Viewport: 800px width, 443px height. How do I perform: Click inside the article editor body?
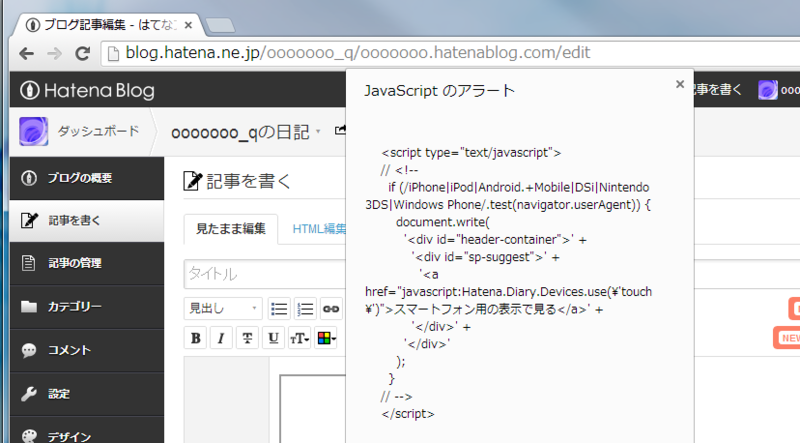pyautogui.click(x=313, y=409)
